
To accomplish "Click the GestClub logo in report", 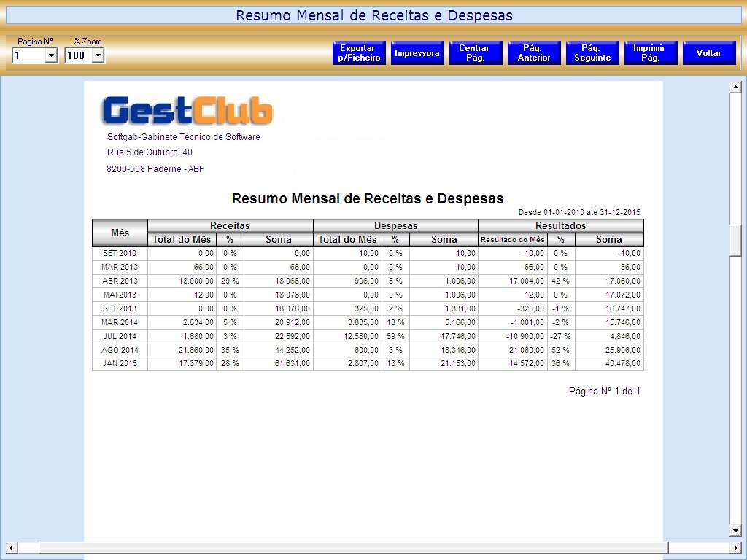I will (x=187, y=111).
